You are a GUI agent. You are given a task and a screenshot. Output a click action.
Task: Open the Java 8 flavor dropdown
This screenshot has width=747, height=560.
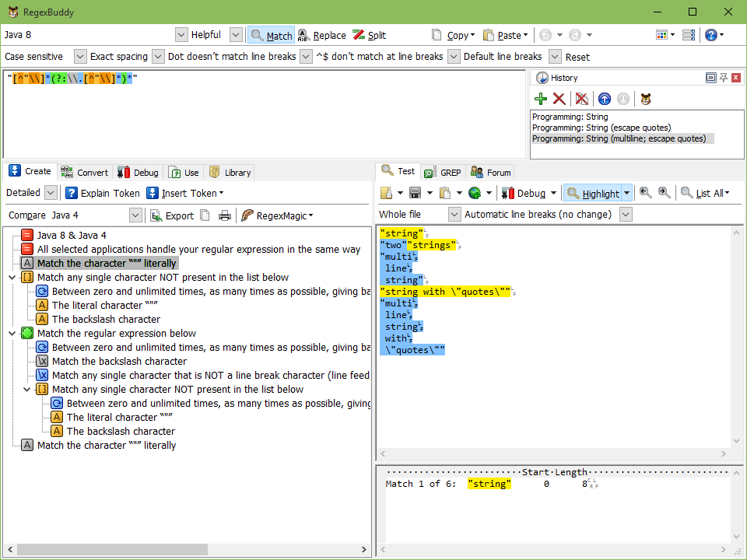coord(181,35)
